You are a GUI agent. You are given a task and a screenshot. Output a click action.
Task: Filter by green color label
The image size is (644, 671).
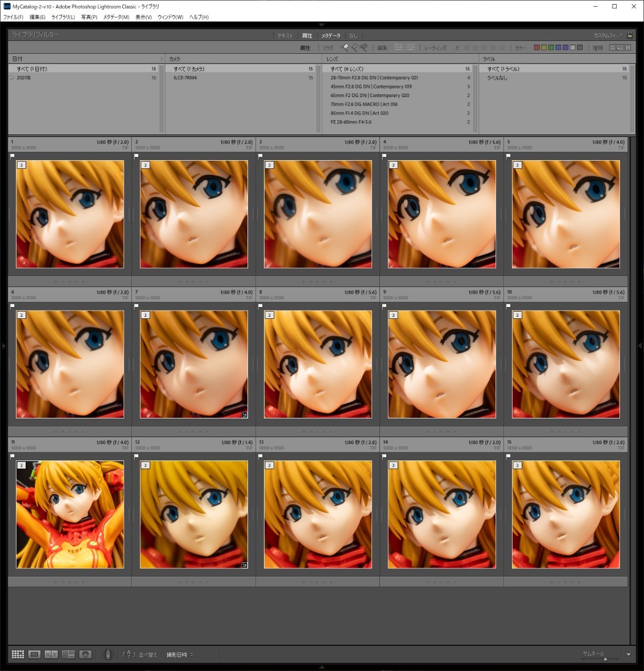coord(551,48)
